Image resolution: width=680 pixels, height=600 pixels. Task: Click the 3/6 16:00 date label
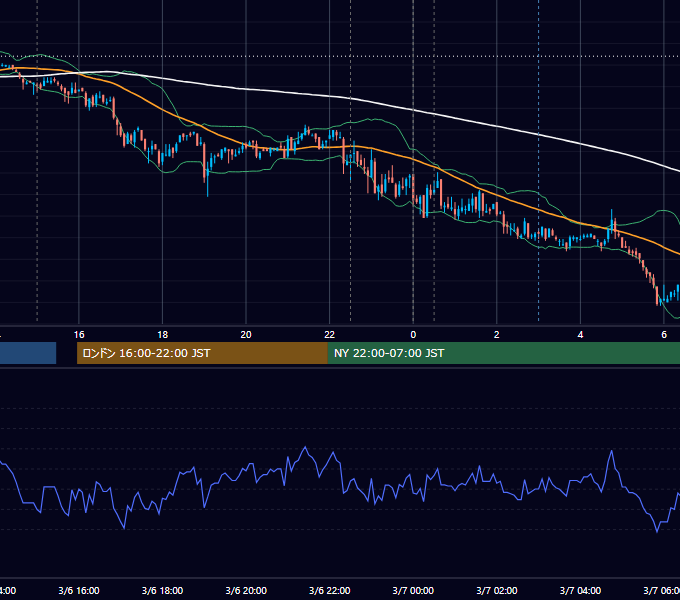pos(79,590)
